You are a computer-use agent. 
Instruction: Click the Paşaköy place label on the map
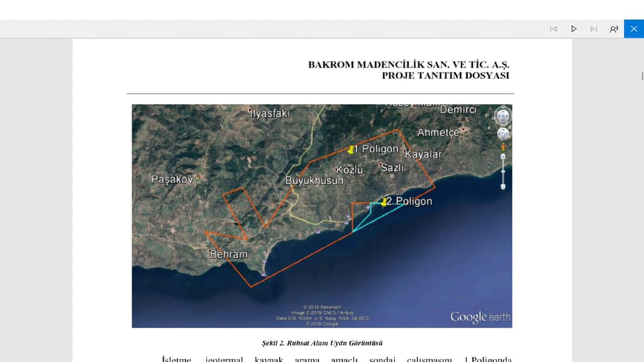[172, 180]
